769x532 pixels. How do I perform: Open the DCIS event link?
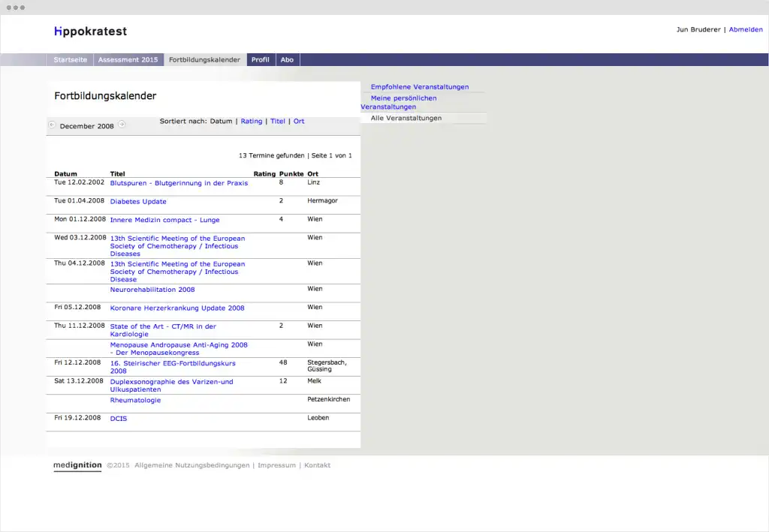(119, 419)
